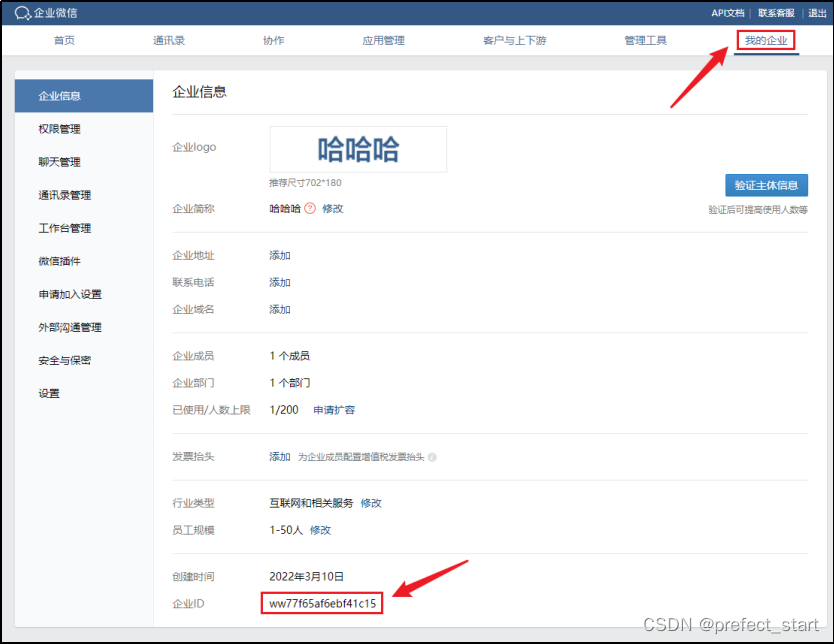Click 添加 for 企业地址
This screenshot has width=834, height=644.
[x=280, y=255]
